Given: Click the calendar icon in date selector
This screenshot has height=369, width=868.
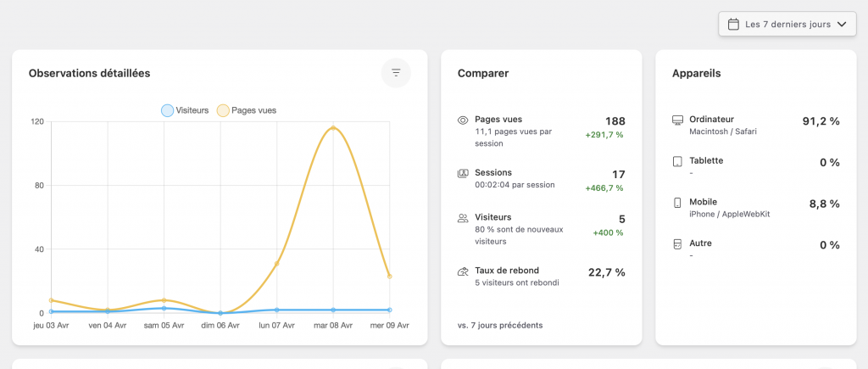Looking at the screenshot, I should (x=733, y=25).
